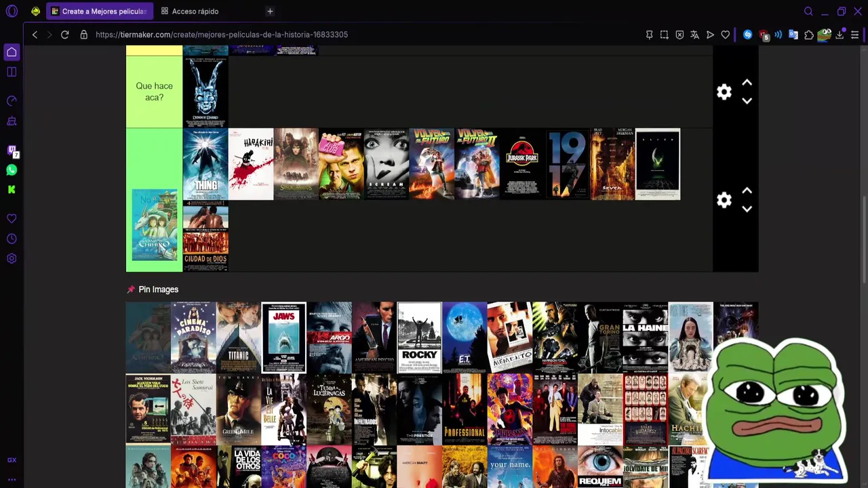Click the pin icon in address bar
This screenshot has height=488, width=868.
point(649,35)
